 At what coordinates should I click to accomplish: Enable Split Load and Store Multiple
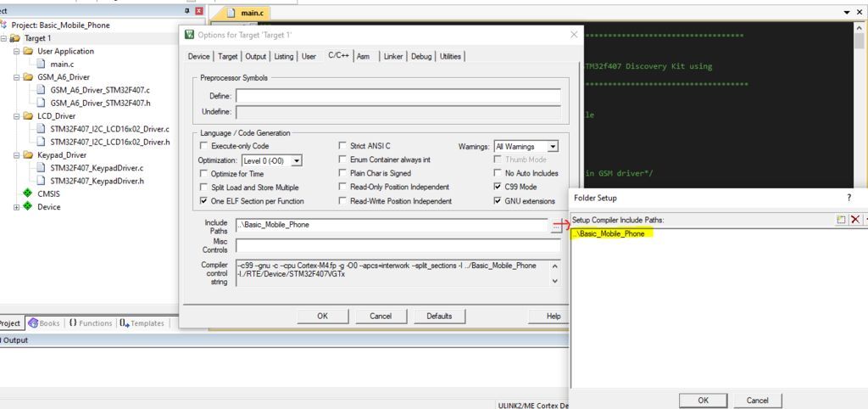point(203,188)
